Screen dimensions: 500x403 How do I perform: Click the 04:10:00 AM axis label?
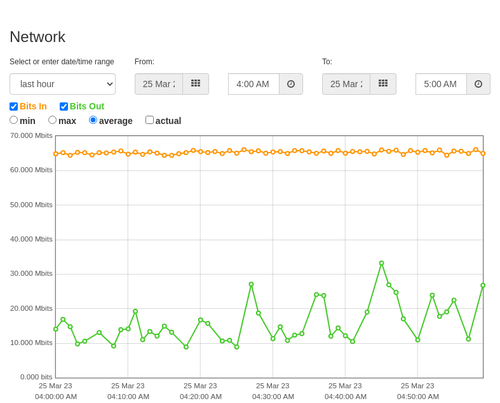[x=128, y=397]
